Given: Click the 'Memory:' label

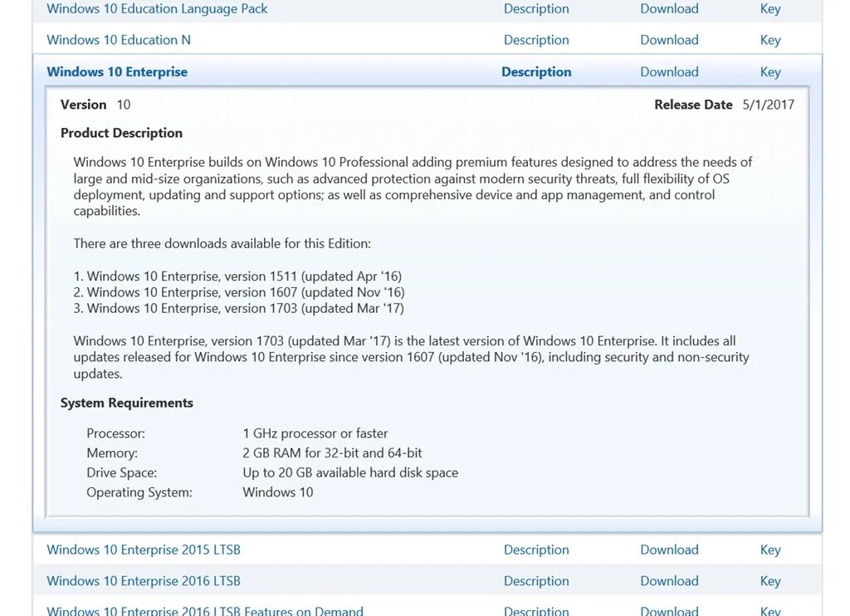Looking at the screenshot, I should point(112,453).
